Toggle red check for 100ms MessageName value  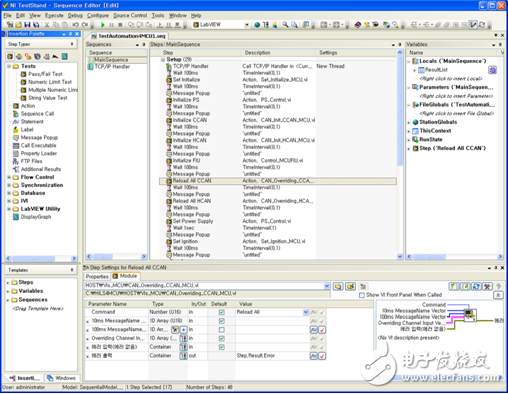point(322,330)
